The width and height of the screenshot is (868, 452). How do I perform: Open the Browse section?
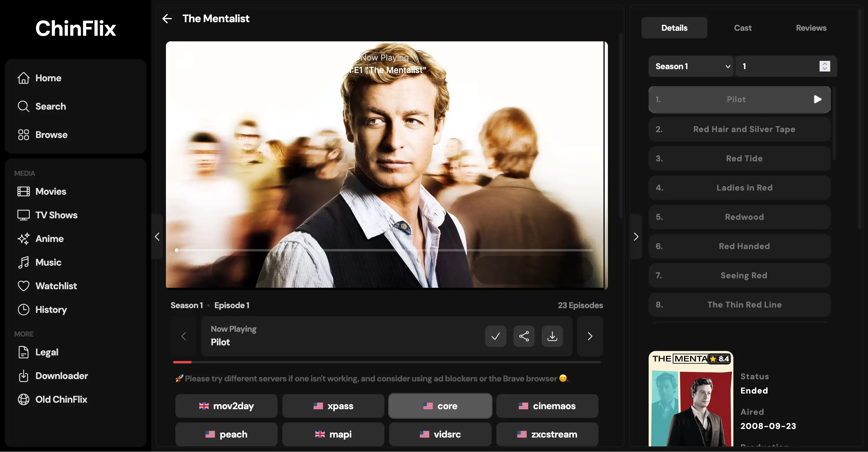tap(76, 134)
